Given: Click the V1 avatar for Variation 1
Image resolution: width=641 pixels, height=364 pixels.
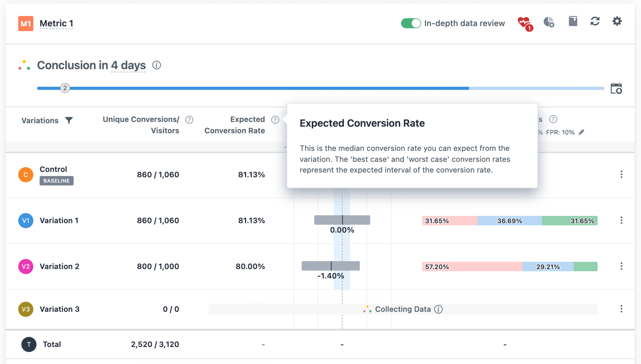Looking at the screenshot, I should [26, 220].
